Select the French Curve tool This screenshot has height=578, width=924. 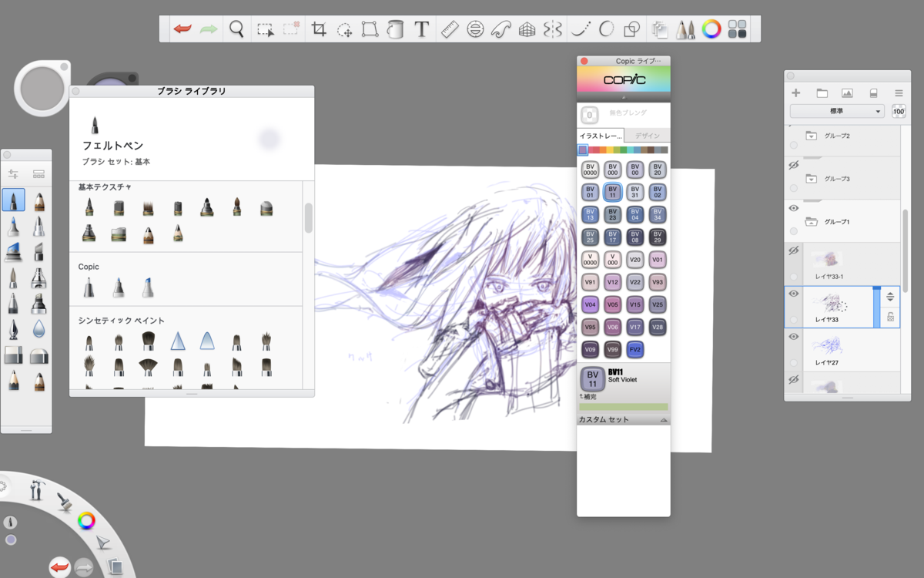coord(500,29)
